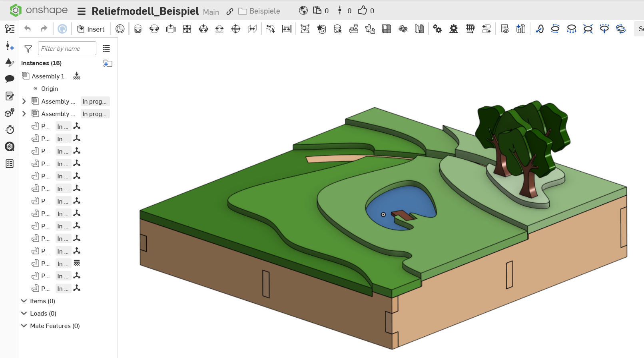Collapse the Loads (0) section
The height and width of the screenshot is (358, 644).
(x=24, y=314)
